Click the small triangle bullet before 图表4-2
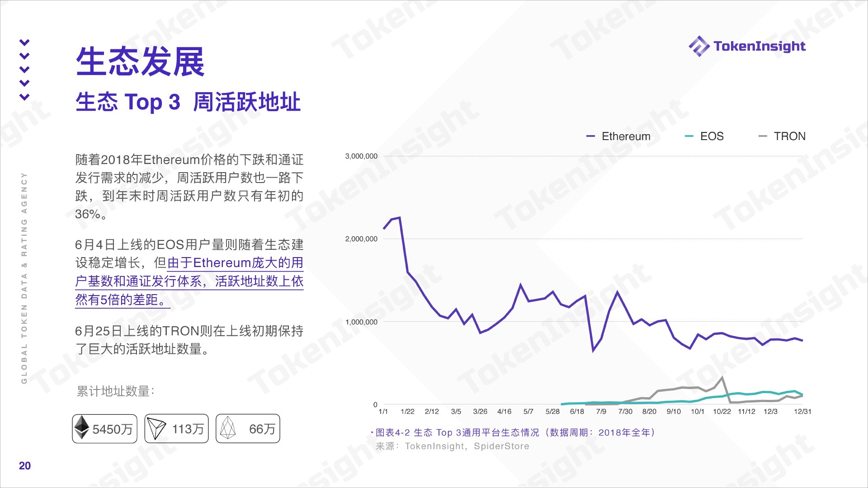 point(372,432)
